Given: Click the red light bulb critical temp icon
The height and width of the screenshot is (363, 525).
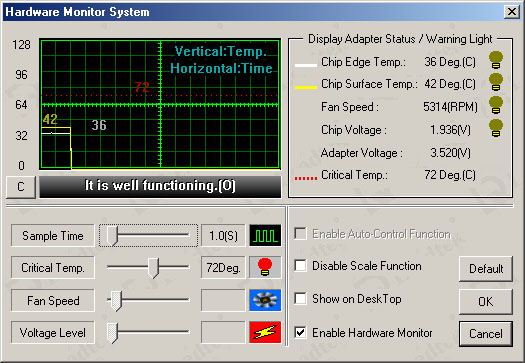Looking at the screenshot, I should coord(265,267).
